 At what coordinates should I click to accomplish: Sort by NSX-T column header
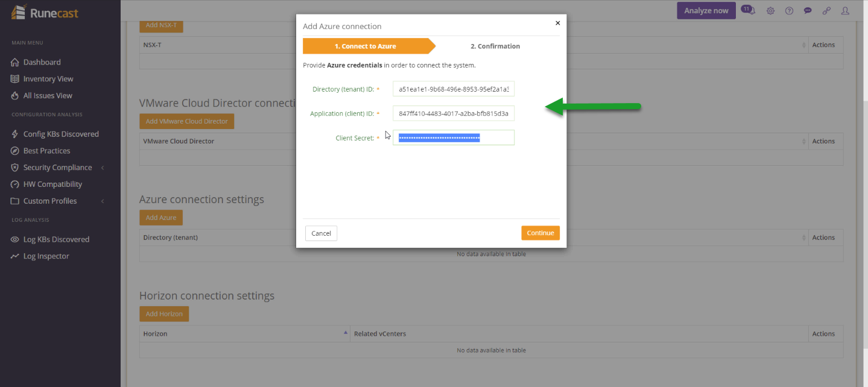coord(474,45)
